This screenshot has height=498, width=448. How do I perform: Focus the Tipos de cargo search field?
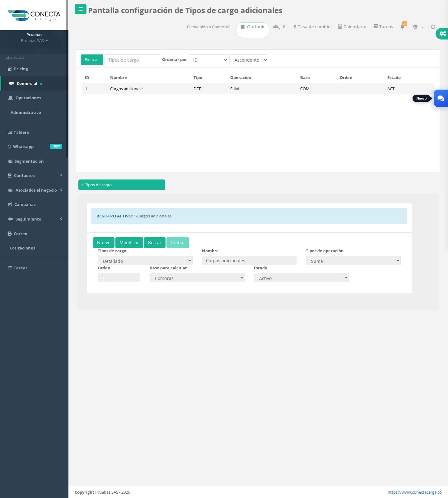133,60
